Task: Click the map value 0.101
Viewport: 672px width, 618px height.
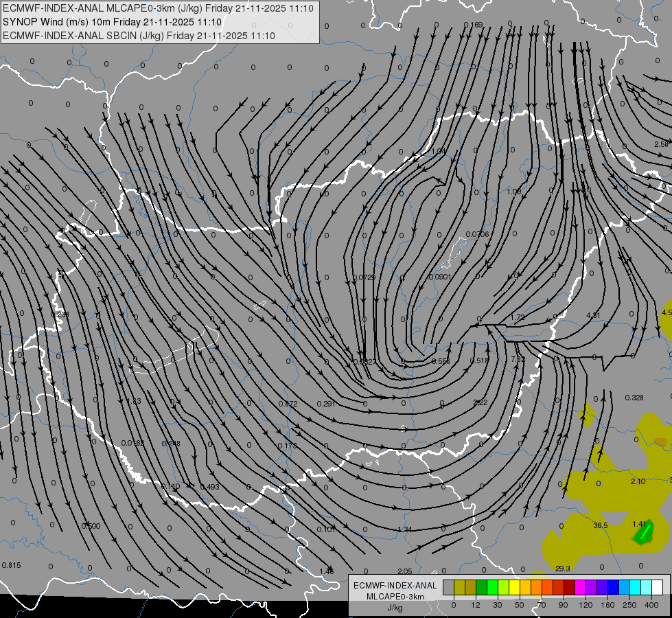Action: click(x=326, y=529)
